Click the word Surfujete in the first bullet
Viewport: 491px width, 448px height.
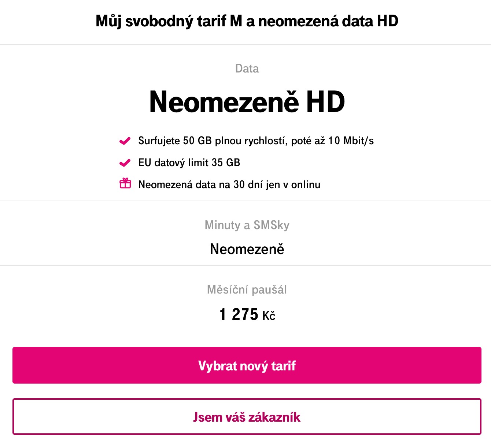coord(159,141)
